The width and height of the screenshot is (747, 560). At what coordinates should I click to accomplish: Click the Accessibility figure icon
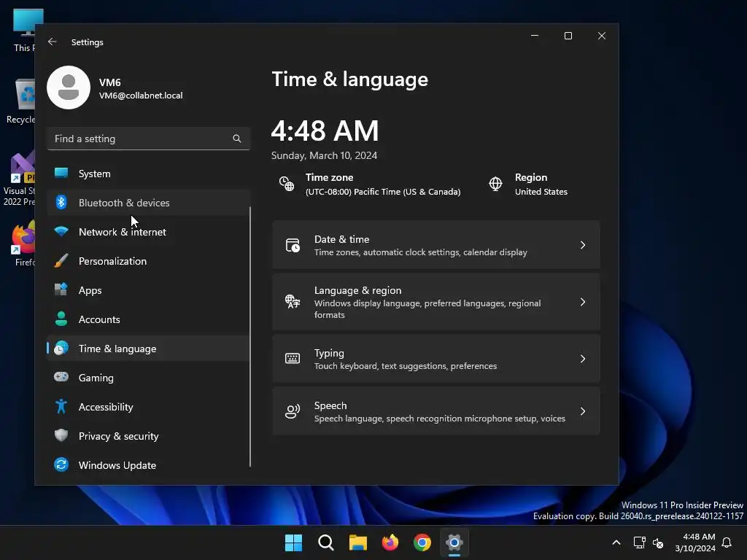(x=61, y=406)
